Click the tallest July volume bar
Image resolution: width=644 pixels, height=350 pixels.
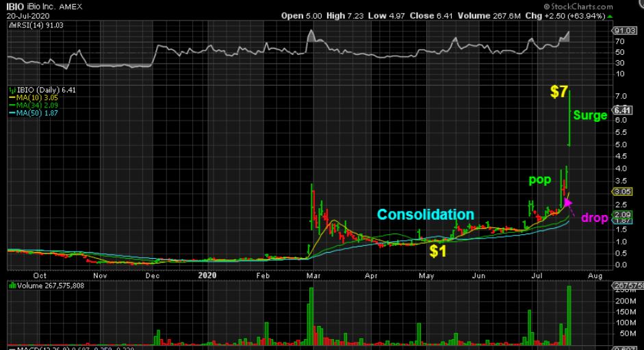tap(569, 316)
